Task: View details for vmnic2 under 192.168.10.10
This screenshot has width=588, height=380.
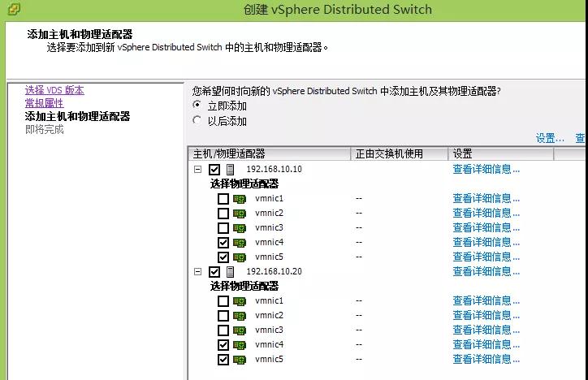Action: click(x=486, y=214)
